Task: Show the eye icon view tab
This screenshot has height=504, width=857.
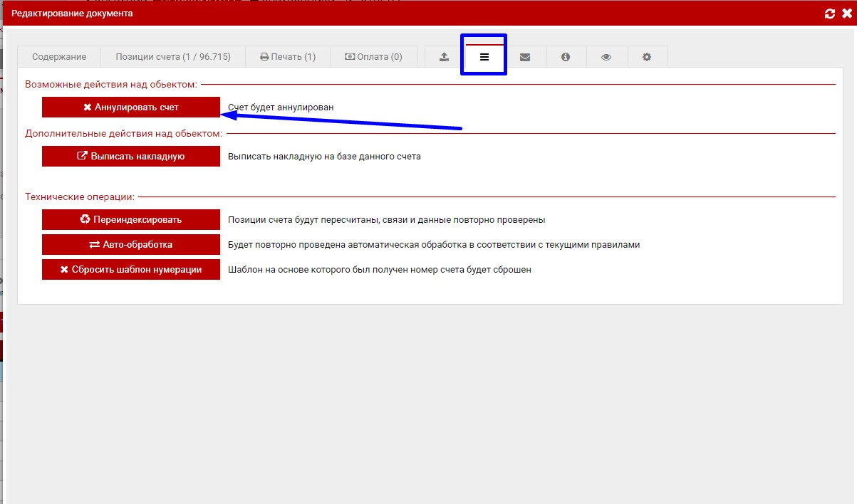Action: tap(606, 57)
